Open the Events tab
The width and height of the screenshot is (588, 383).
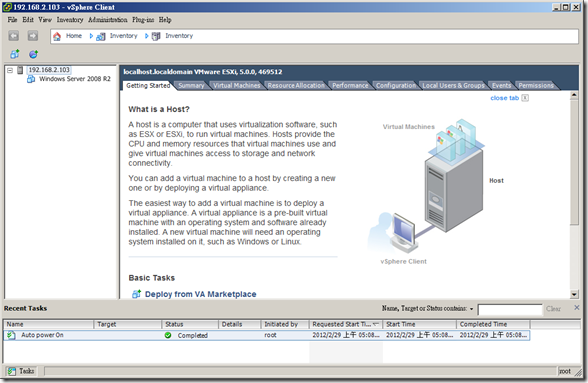tap(501, 86)
